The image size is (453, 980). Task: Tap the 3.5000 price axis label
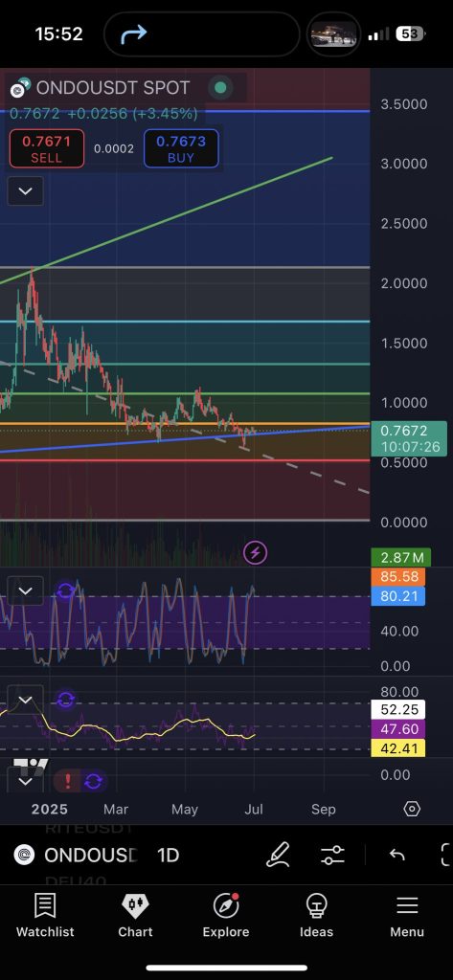click(404, 103)
